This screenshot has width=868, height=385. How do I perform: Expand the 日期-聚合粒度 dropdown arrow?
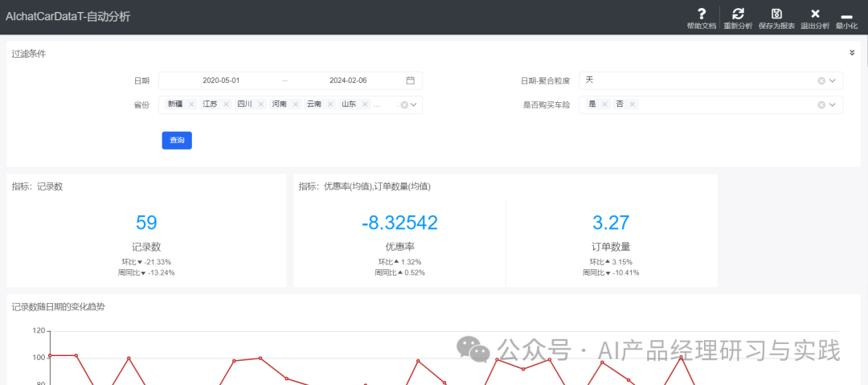tap(833, 80)
